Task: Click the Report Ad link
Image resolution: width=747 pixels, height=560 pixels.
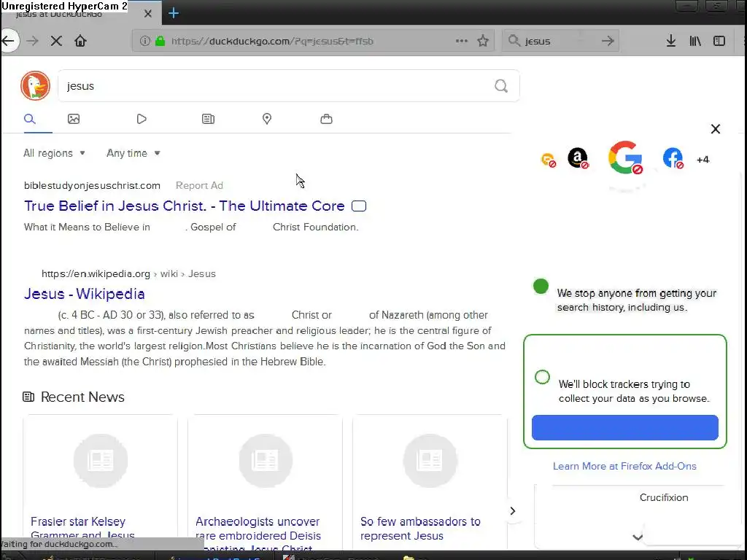Action: [199, 186]
